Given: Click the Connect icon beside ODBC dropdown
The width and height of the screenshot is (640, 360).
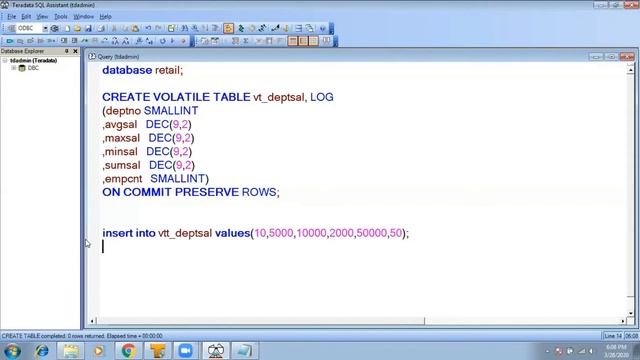Looking at the screenshot, I should coord(55,29).
